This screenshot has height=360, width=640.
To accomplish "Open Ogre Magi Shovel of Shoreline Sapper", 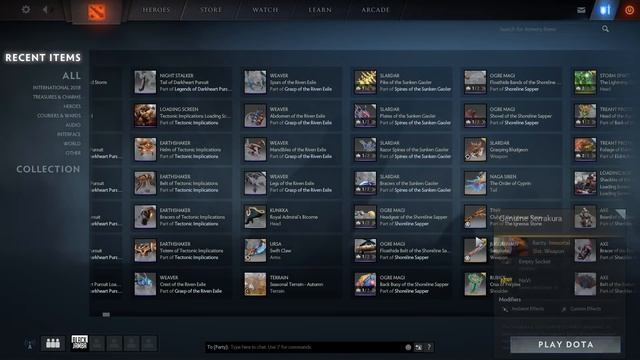I will coord(512,116).
